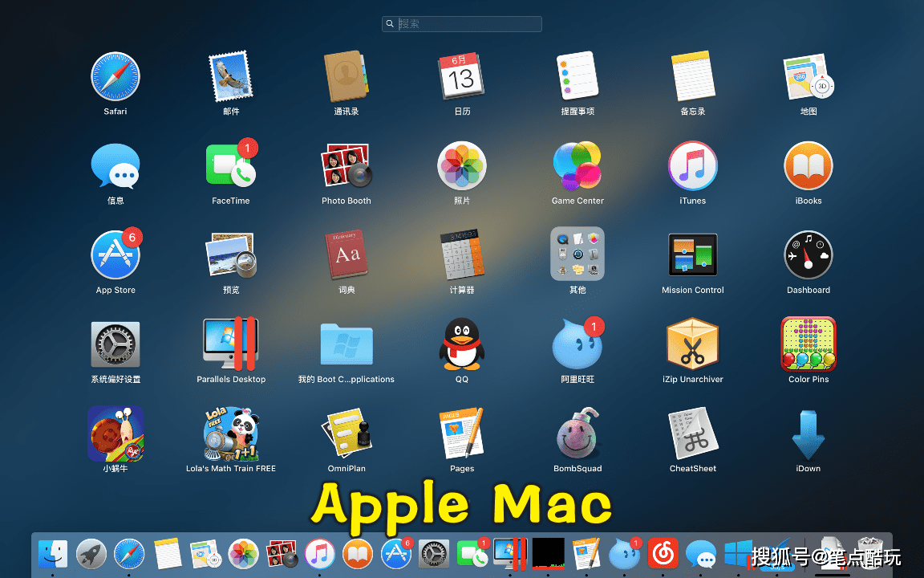The image size is (924, 578).
Task: Open 阿里旺旺 from the Dock
Action: click(626, 553)
